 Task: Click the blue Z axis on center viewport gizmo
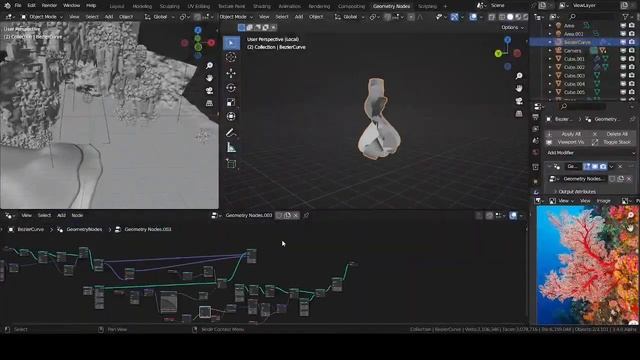(x=507, y=40)
